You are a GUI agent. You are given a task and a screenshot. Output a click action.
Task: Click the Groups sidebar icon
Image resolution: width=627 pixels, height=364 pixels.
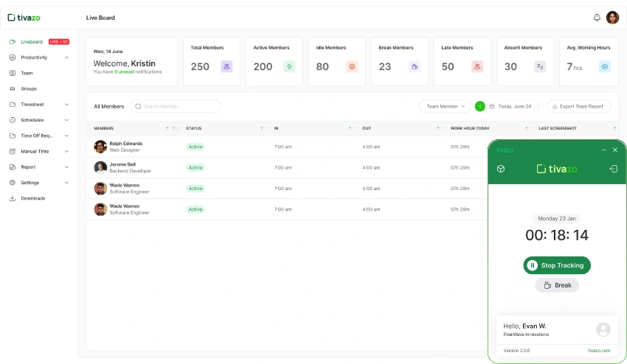(x=13, y=88)
